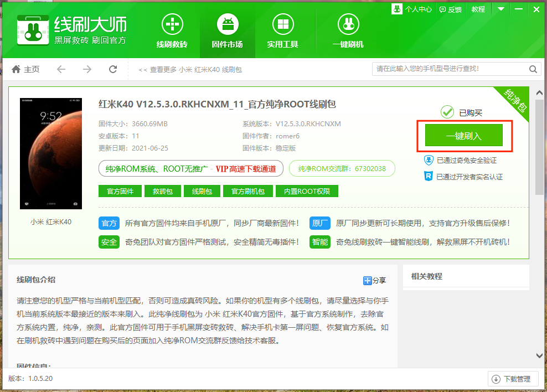
Task: Open the 教程 tutorial menu
Action: pos(478,9)
